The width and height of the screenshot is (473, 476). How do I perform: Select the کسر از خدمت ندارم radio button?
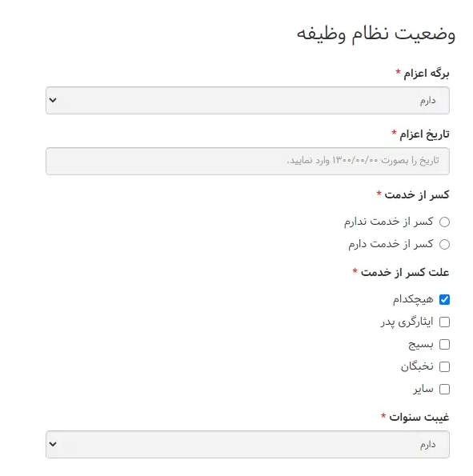coord(444,222)
